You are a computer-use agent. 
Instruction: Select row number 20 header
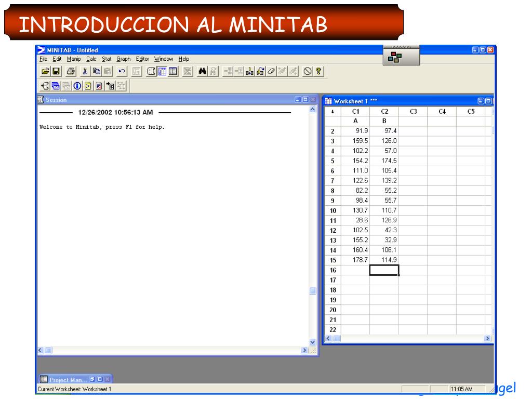point(333,310)
